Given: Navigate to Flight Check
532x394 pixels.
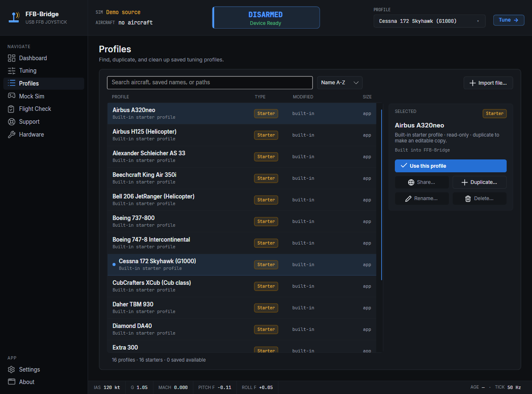Looking at the screenshot, I should (x=44, y=109).
